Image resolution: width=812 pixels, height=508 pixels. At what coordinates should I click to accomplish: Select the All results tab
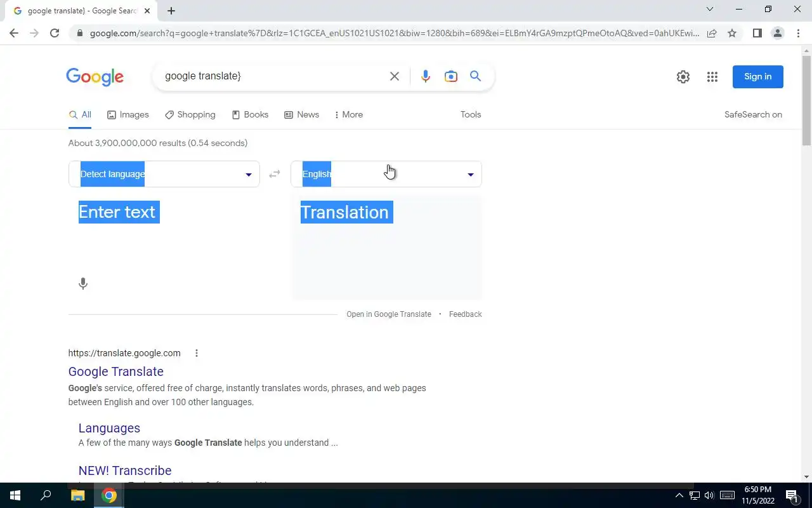[x=80, y=115]
